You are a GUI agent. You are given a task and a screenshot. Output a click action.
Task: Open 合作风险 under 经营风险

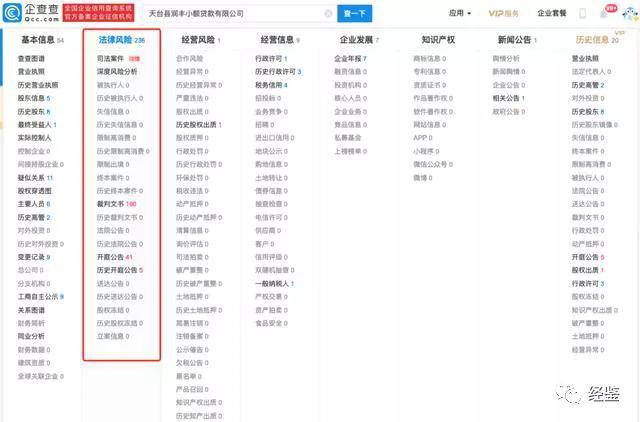pos(189,58)
